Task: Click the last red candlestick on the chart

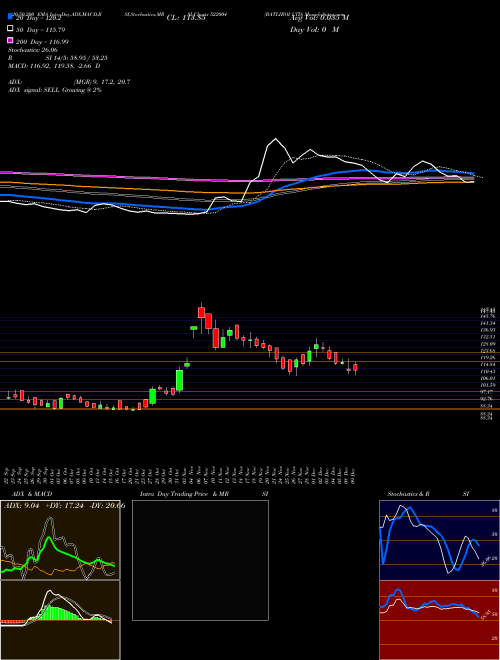Action: (355, 367)
